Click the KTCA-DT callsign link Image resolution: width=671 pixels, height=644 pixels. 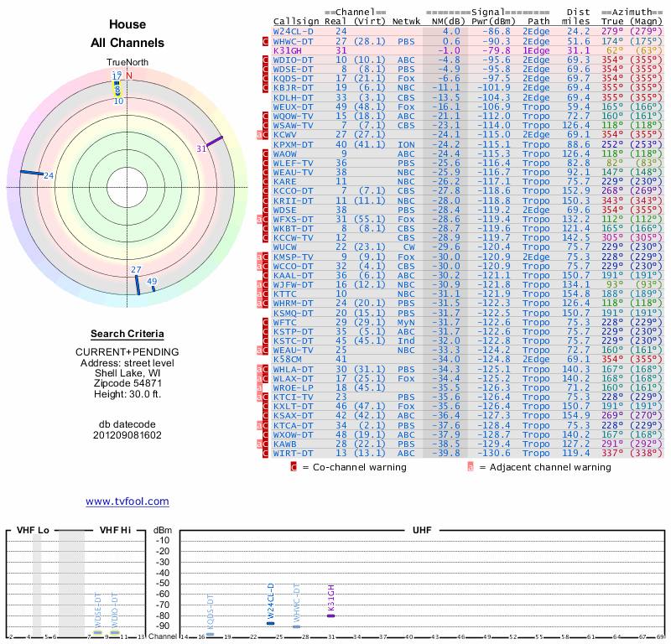pyautogui.click(x=293, y=425)
